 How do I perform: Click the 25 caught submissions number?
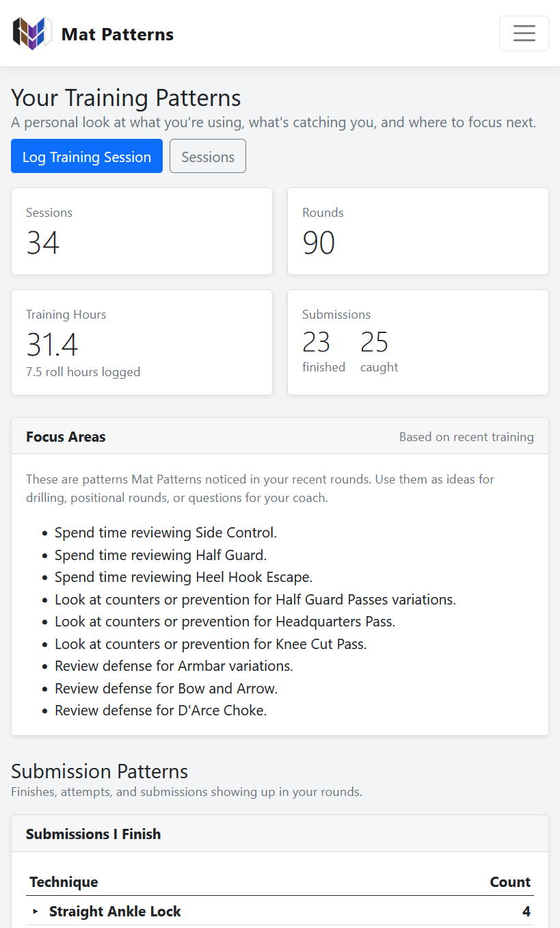tap(374, 342)
